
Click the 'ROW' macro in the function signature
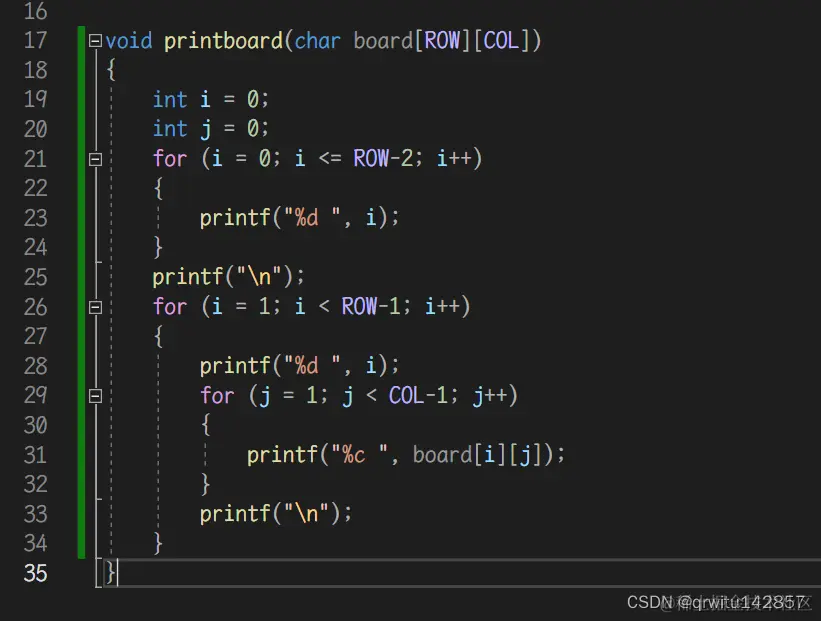pos(442,41)
